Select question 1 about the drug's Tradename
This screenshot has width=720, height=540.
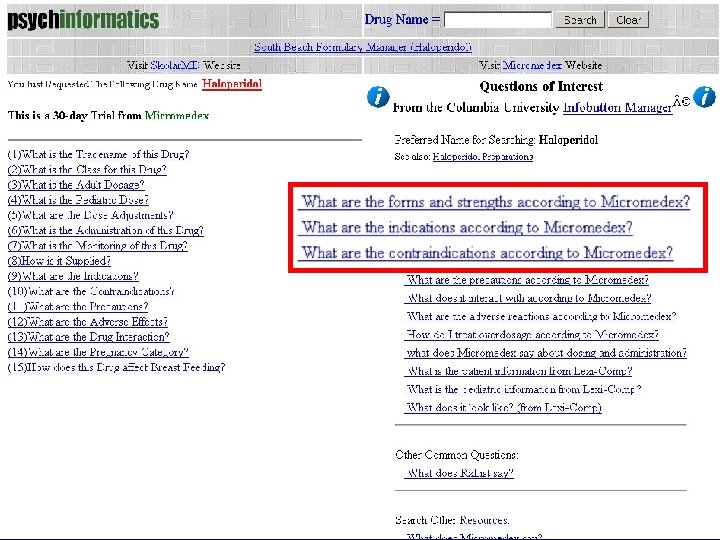pos(98,154)
